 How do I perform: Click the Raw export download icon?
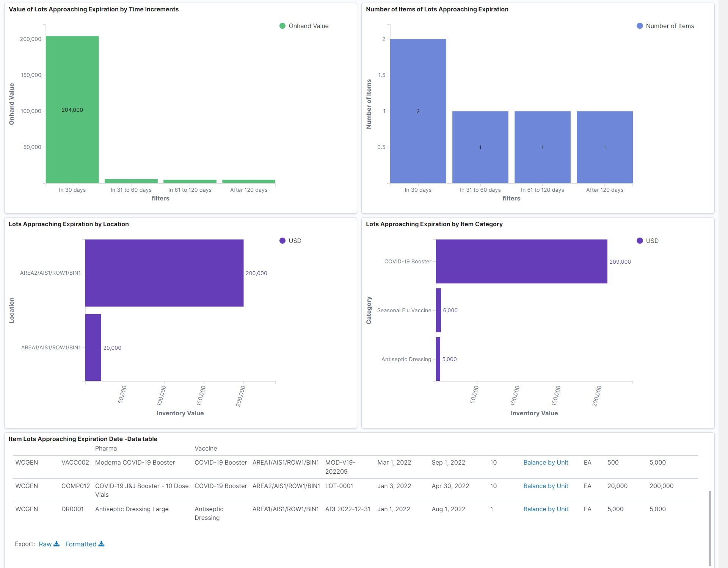(x=56, y=544)
